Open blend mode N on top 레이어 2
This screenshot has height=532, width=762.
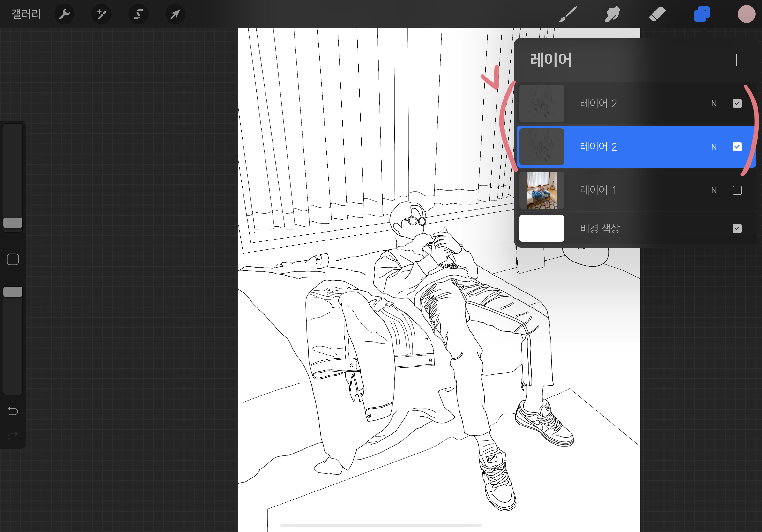coord(713,103)
